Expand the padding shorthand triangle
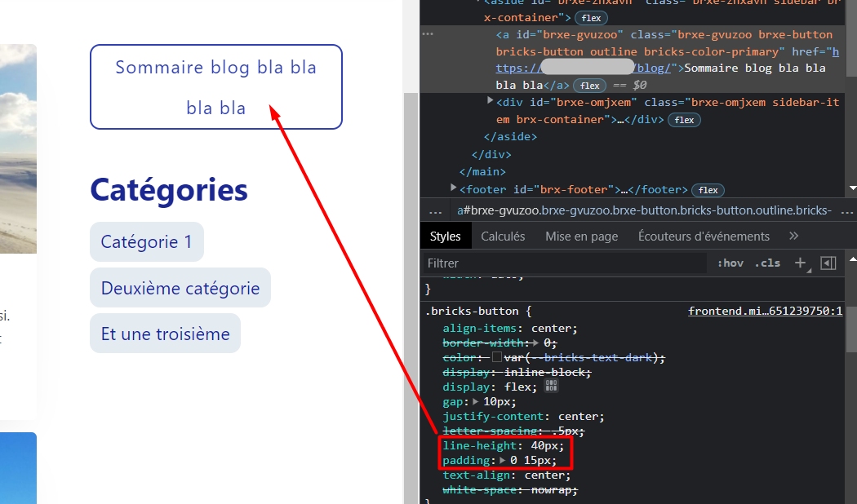The image size is (857, 504). click(502, 460)
